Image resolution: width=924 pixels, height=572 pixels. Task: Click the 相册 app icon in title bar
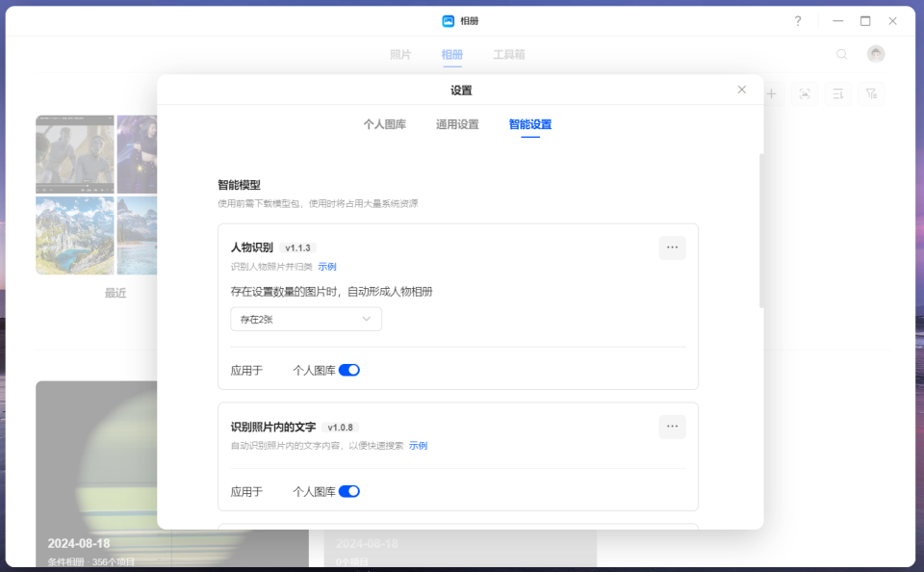[448, 21]
